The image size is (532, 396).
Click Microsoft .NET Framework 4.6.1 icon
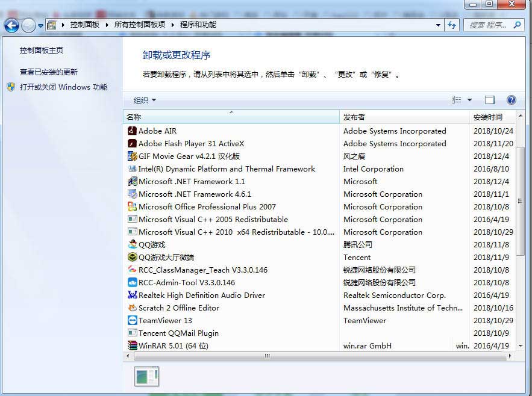(132, 194)
